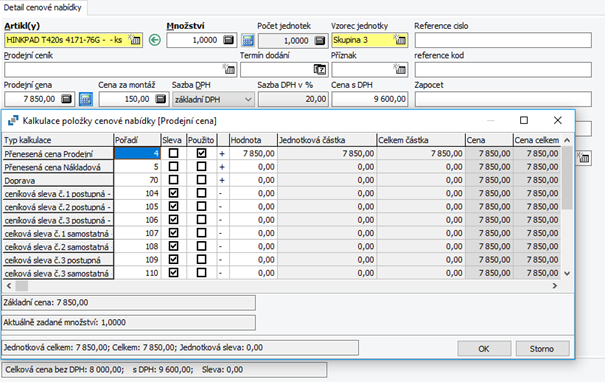Click the Cena celkem column header

[x=537, y=140]
